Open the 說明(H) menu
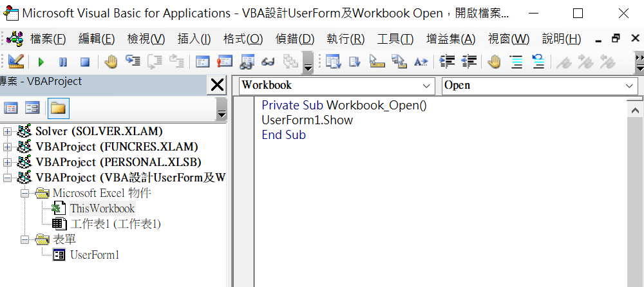This screenshot has height=287, width=644. tap(562, 39)
